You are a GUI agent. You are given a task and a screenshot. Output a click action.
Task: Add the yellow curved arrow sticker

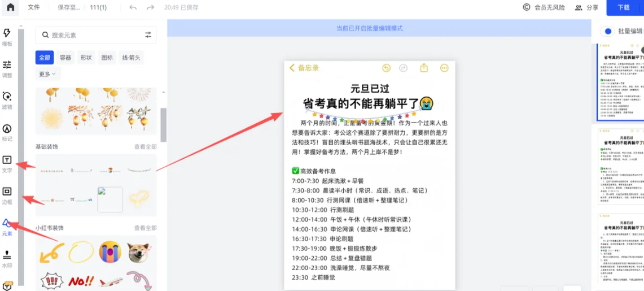pos(52,253)
